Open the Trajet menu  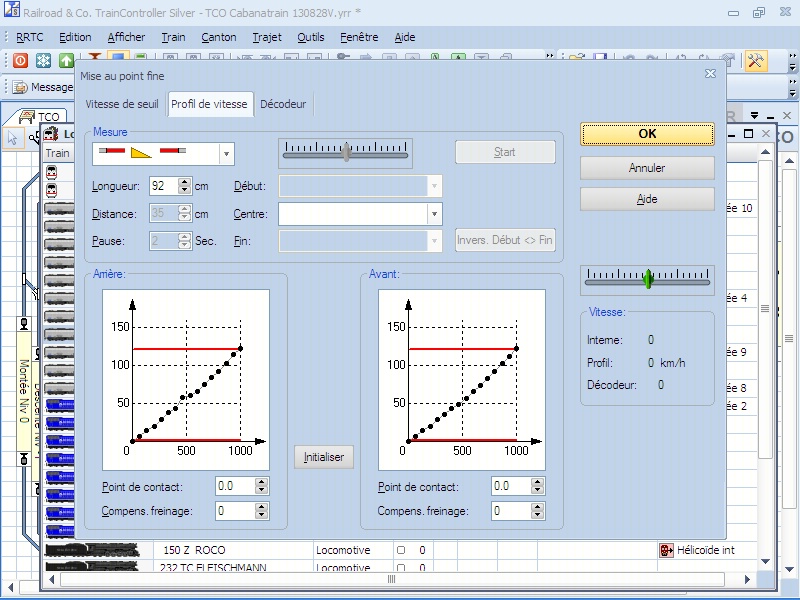click(267, 37)
